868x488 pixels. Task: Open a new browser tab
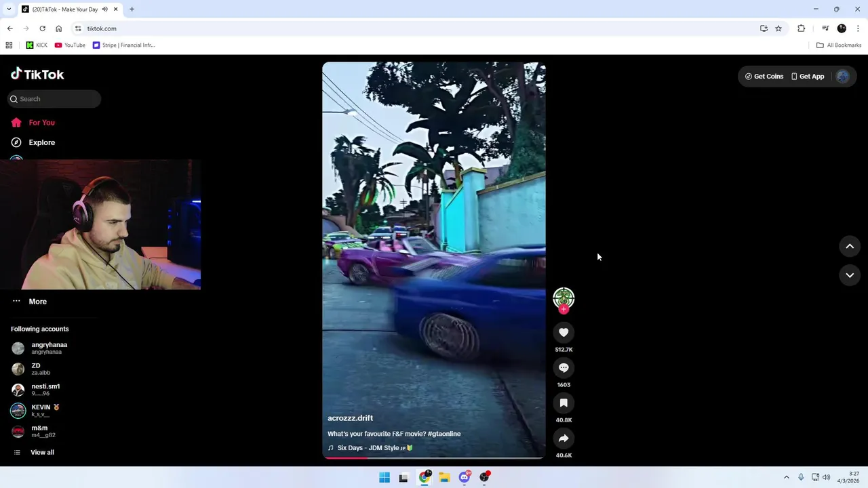point(132,9)
